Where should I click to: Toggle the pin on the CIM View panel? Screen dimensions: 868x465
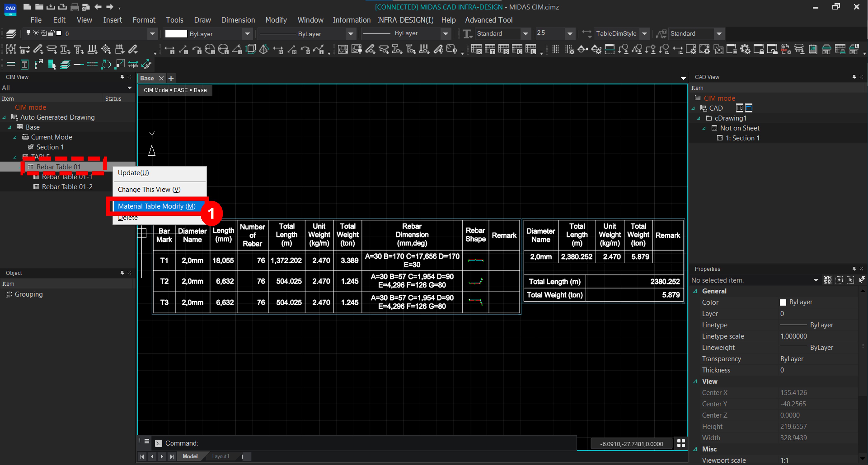122,77
